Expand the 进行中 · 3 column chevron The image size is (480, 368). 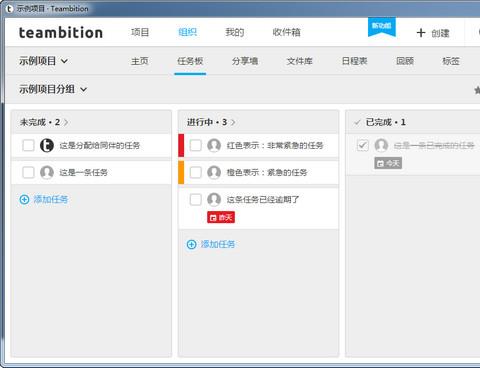coord(233,122)
